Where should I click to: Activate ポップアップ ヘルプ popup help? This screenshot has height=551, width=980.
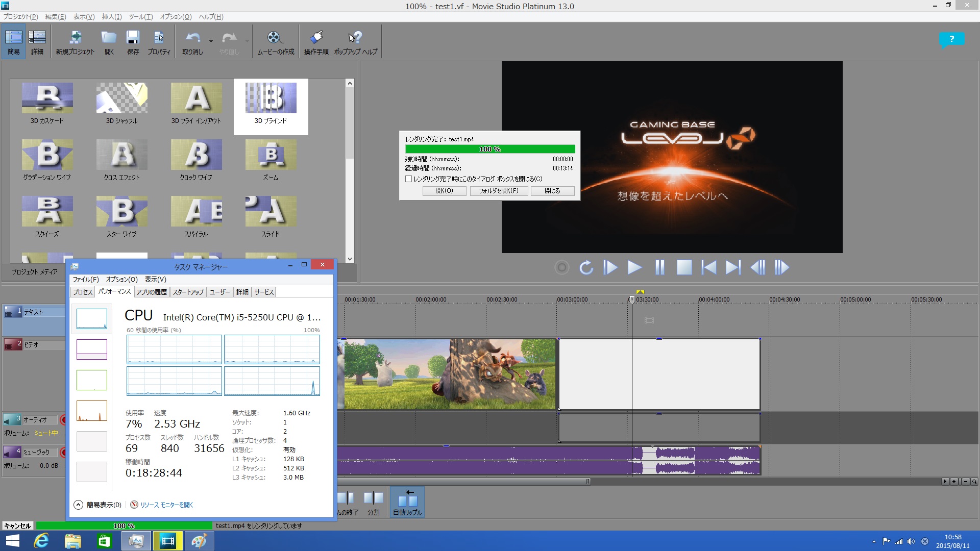[x=356, y=42]
